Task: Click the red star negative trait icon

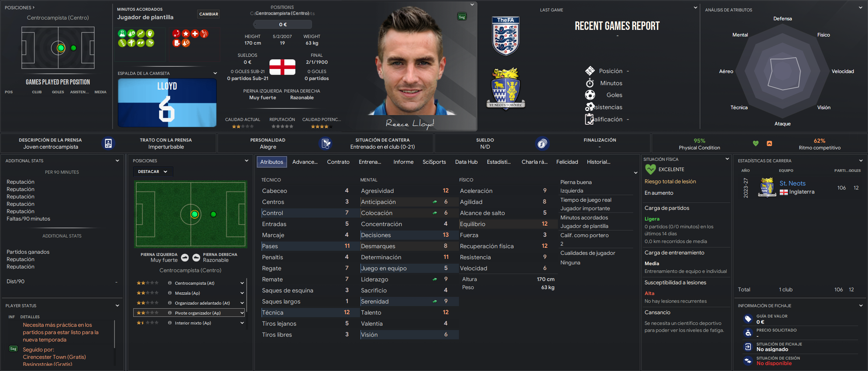Action: point(186,34)
